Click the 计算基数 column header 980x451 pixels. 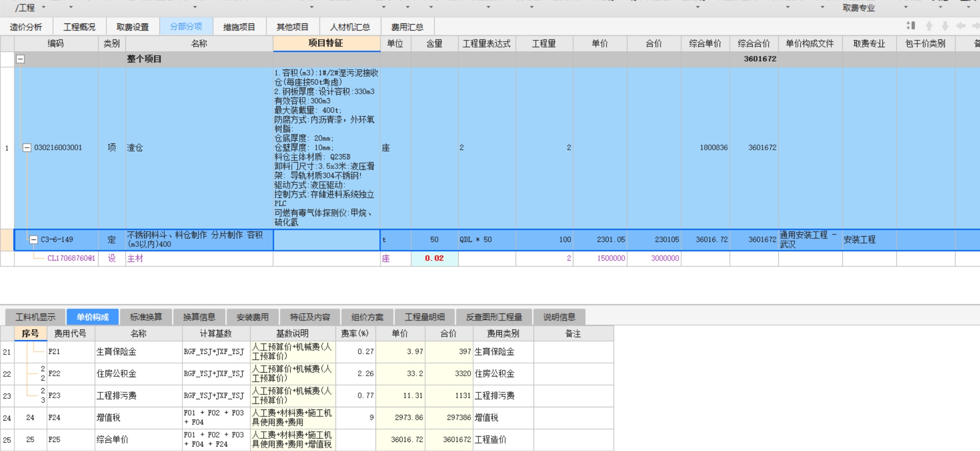click(216, 334)
